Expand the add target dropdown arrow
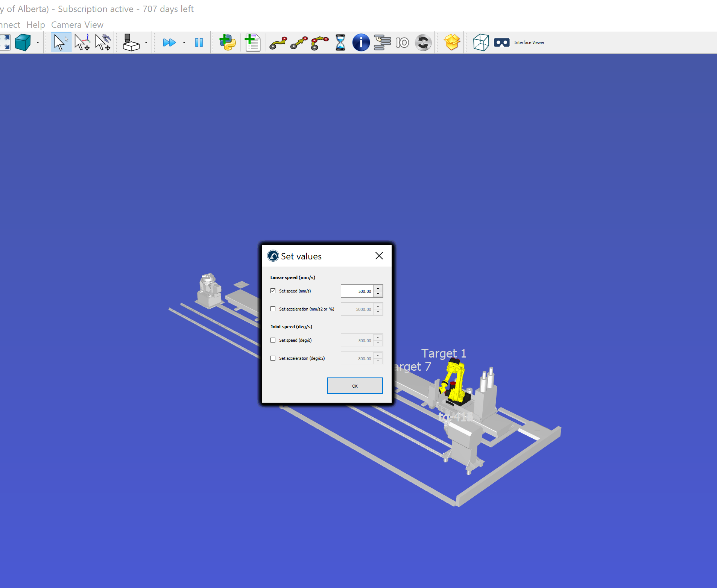 (x=146, y=42)
